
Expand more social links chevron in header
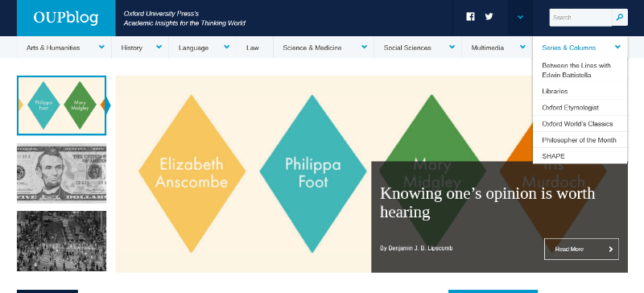(520, 17)
